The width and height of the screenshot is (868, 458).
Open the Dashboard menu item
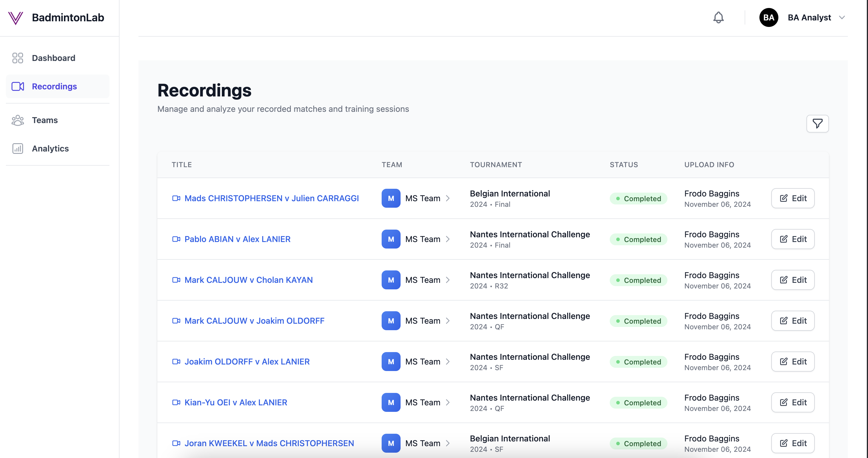pos(53,58)
